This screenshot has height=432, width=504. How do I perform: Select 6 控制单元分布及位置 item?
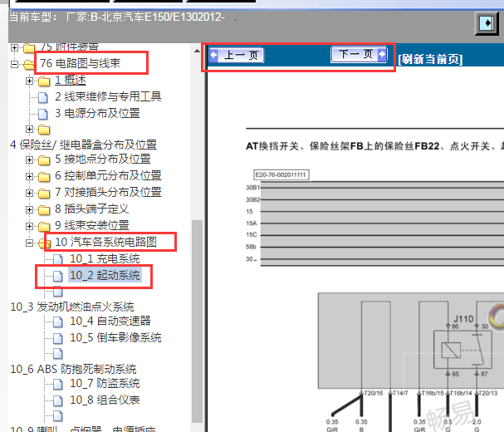(x=108, y=175)
